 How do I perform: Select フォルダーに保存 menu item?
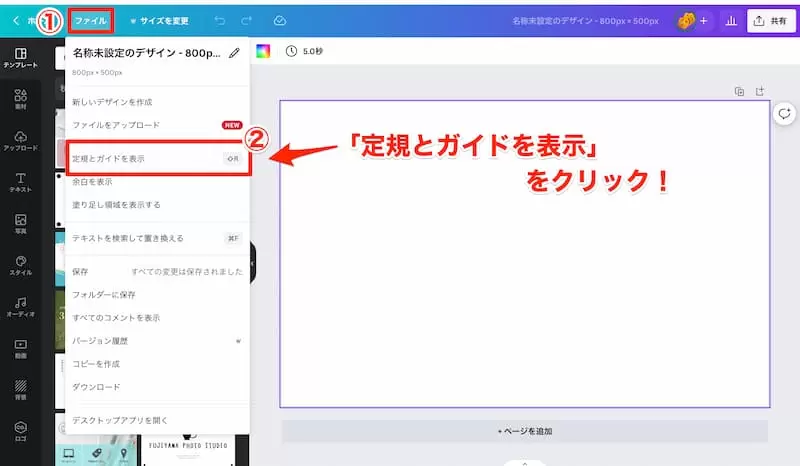pyautogui.click(x=158, y=295)
